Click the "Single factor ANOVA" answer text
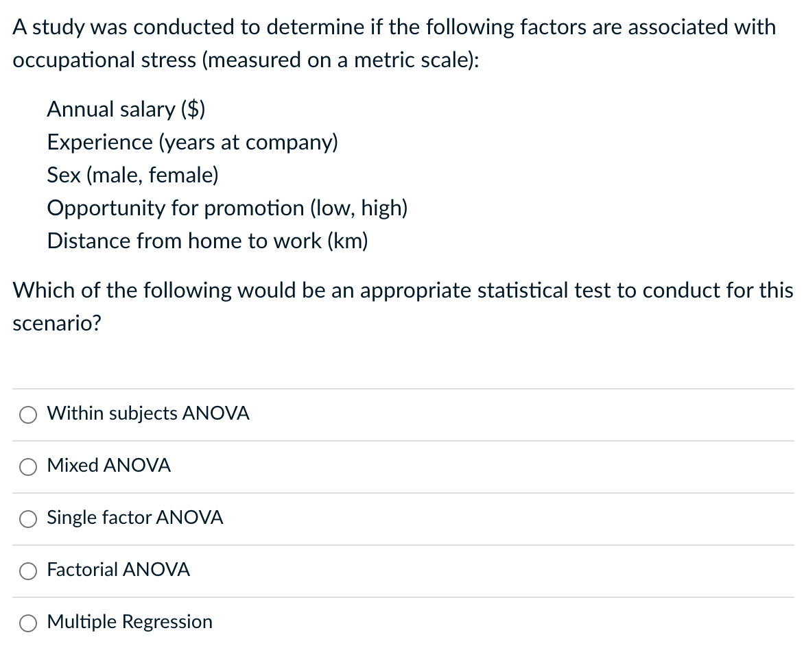Screen dimensions: 804x672 click(x=135, y=518)
